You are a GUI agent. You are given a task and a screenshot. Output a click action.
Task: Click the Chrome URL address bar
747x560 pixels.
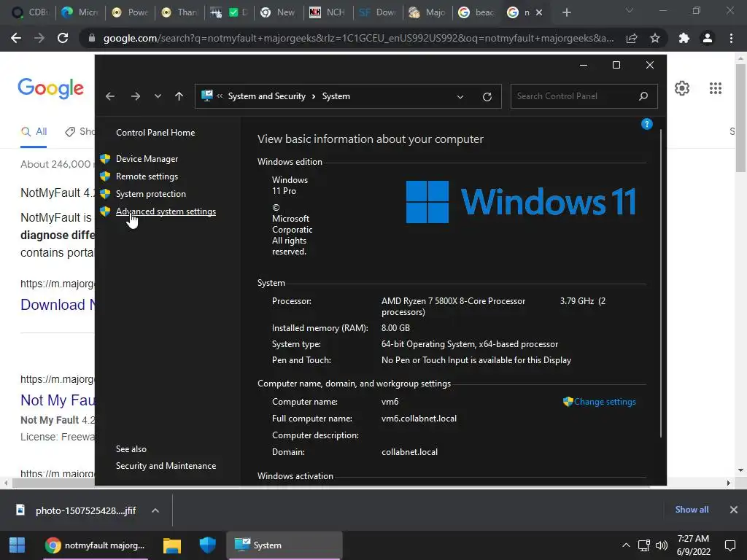click(x=358, y=38)
